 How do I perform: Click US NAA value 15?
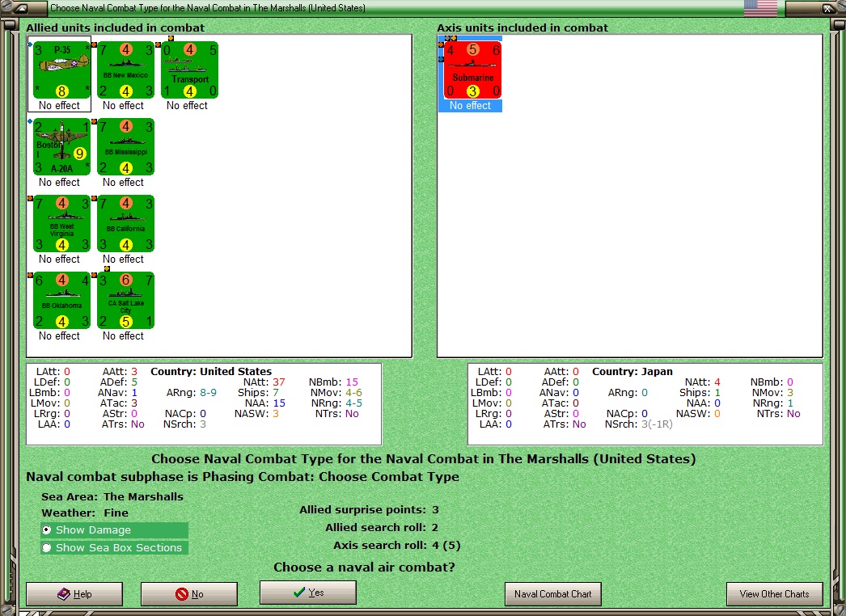[279, 403]
